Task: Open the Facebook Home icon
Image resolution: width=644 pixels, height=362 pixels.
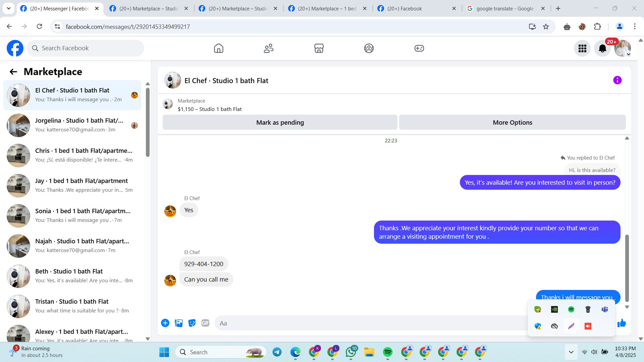Action: (x=218, y=48)
